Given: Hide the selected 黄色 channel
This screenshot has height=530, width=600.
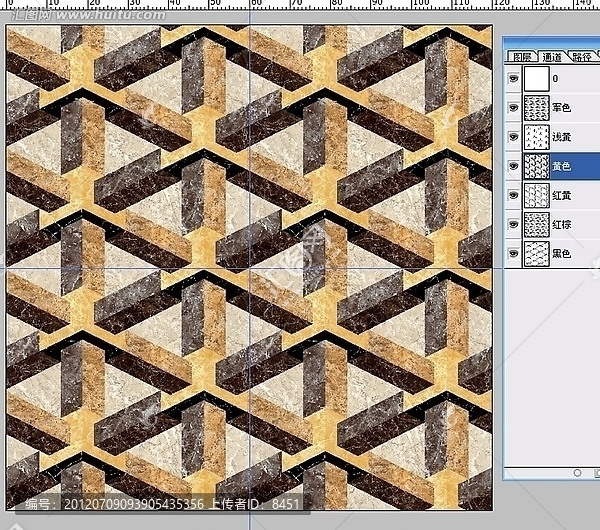Looking at the screenshot, I should [513, 166].
